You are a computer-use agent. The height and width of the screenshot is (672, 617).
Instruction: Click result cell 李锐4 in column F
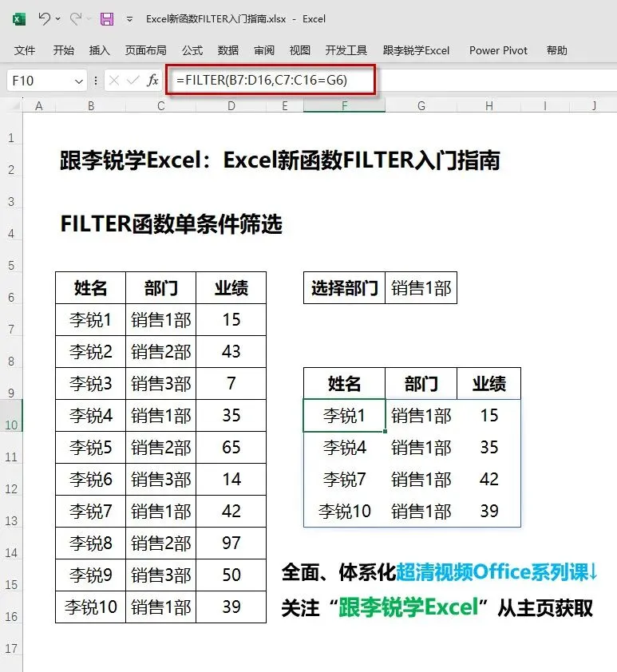tap(345, 447)
